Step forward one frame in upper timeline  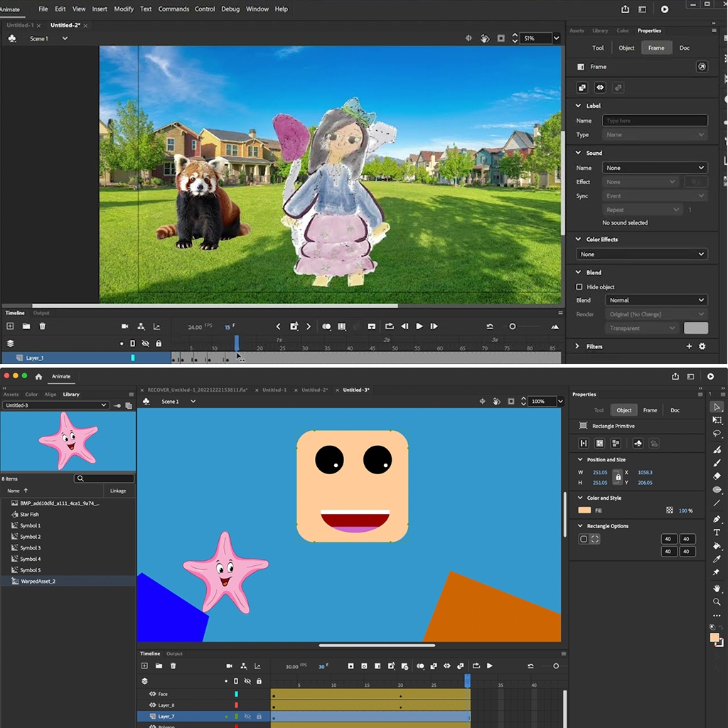click(434, 326)
